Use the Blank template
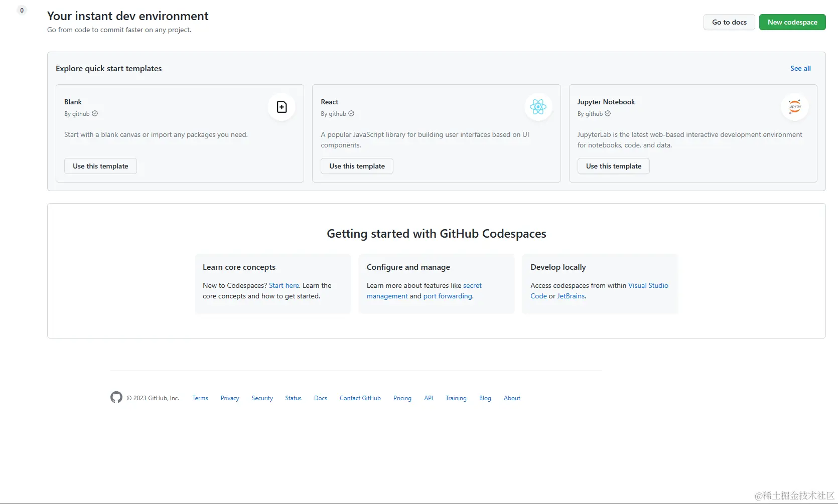 click(x=100, y=166)
